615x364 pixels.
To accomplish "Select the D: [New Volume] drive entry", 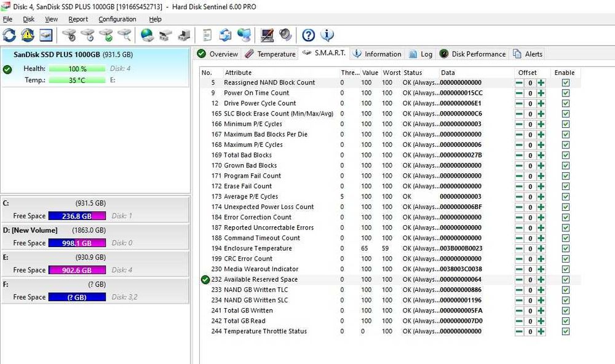I will tap(95, 237).
